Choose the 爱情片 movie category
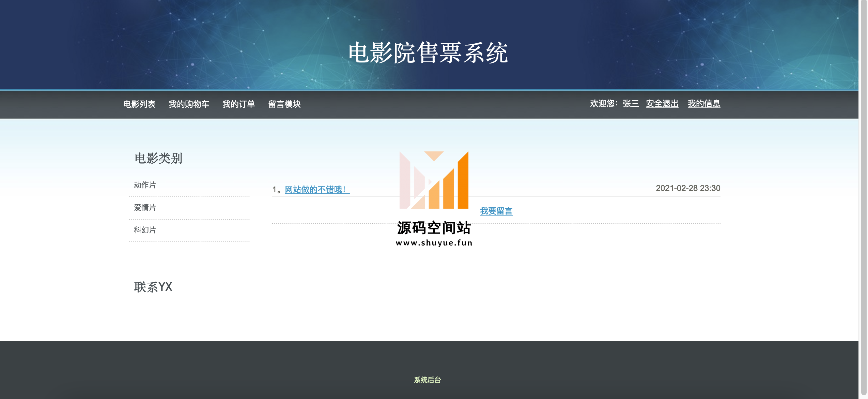Viewport: 868px width, 399px height. [145, 207]
